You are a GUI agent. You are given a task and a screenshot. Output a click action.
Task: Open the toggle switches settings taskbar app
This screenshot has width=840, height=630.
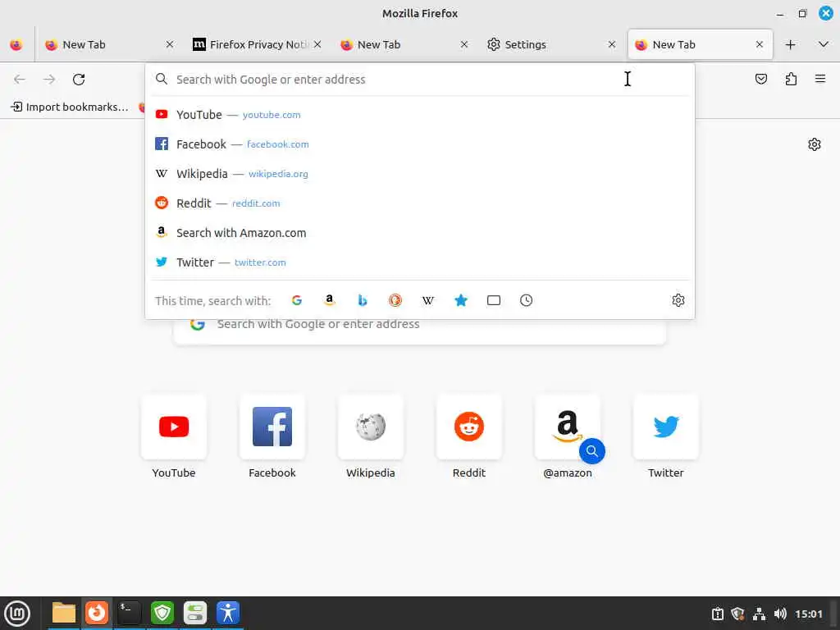tap(195, 613)
